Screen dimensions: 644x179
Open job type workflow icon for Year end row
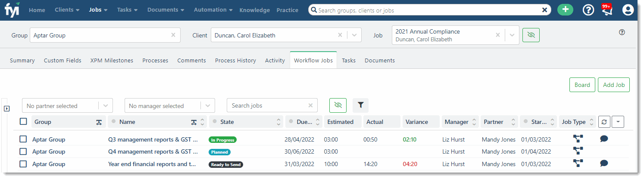(x=578, y=163)
